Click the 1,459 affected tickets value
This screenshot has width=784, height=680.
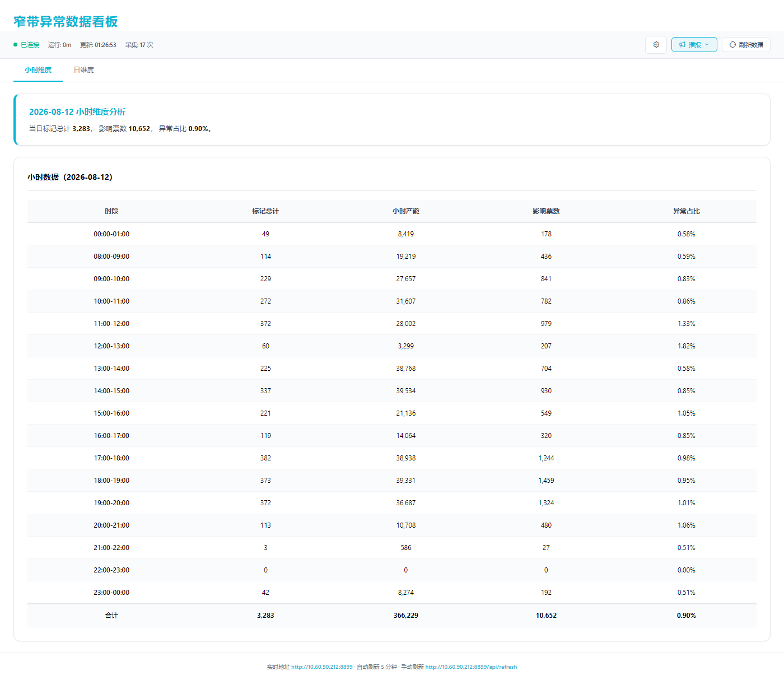click(546, 481)
